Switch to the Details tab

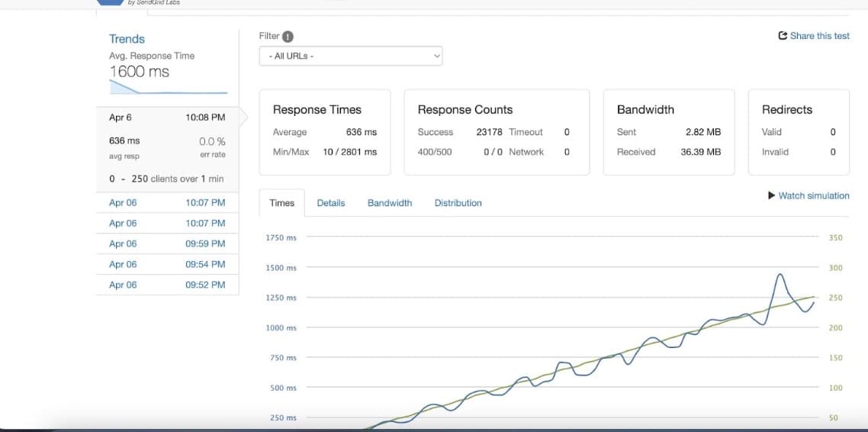click(x=330, y=203)
